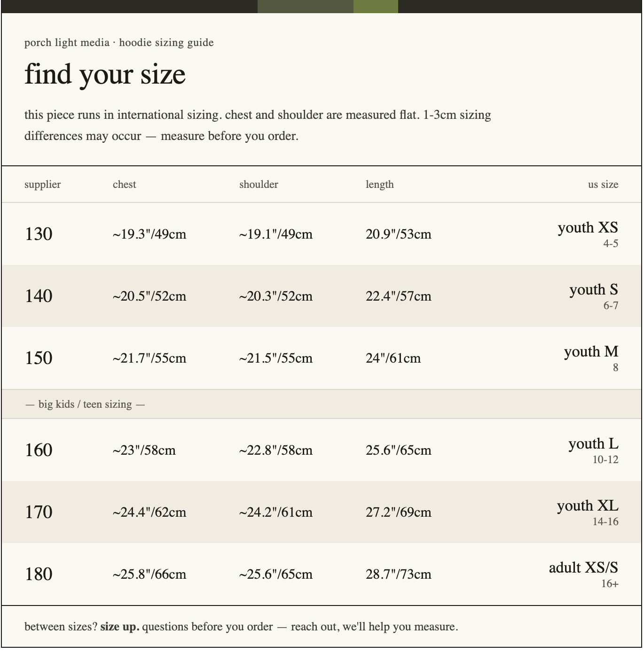Click the youth M size label
The image size is (644, 652).
[591, 351]
